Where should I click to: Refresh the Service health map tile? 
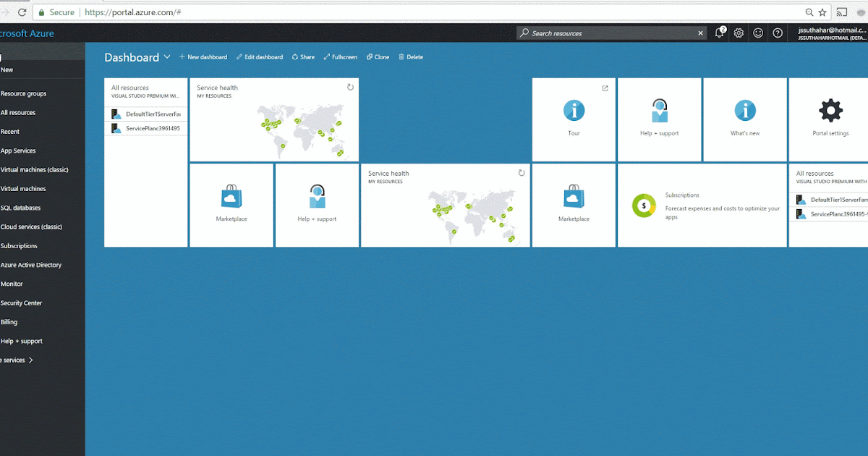(x=350, y=86)
